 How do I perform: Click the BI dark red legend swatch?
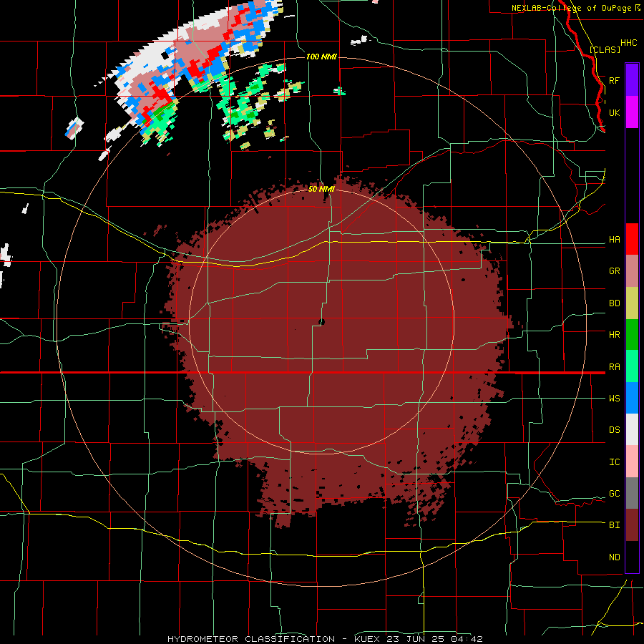pos(632,525)
